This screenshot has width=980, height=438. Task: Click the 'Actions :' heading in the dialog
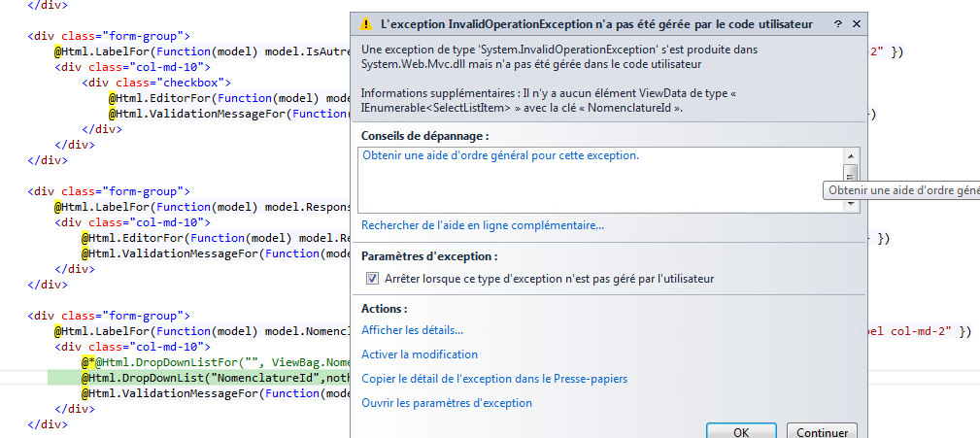(x=385, y=309)
